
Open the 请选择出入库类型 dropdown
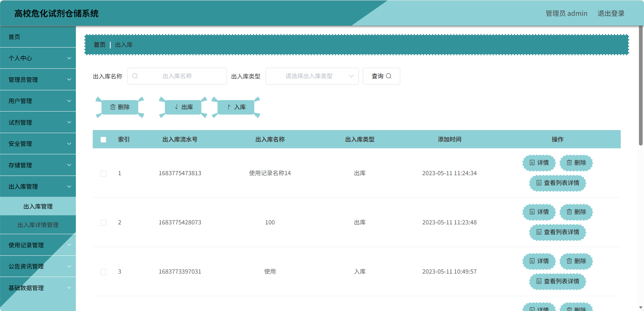[x=312, y=76]
